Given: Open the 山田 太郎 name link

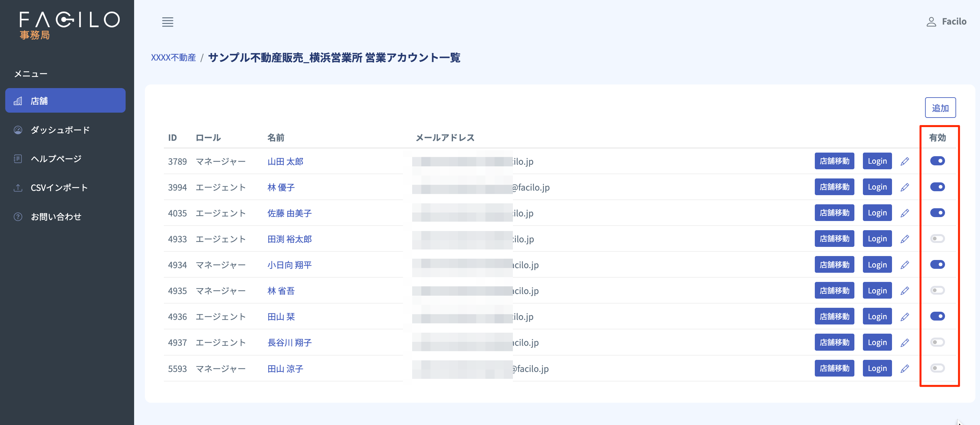Looking at the screenshot, I should 285,161.
